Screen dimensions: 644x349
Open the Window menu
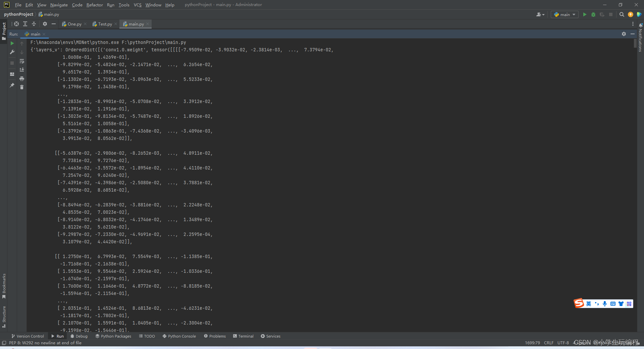[x=153, y=5]
